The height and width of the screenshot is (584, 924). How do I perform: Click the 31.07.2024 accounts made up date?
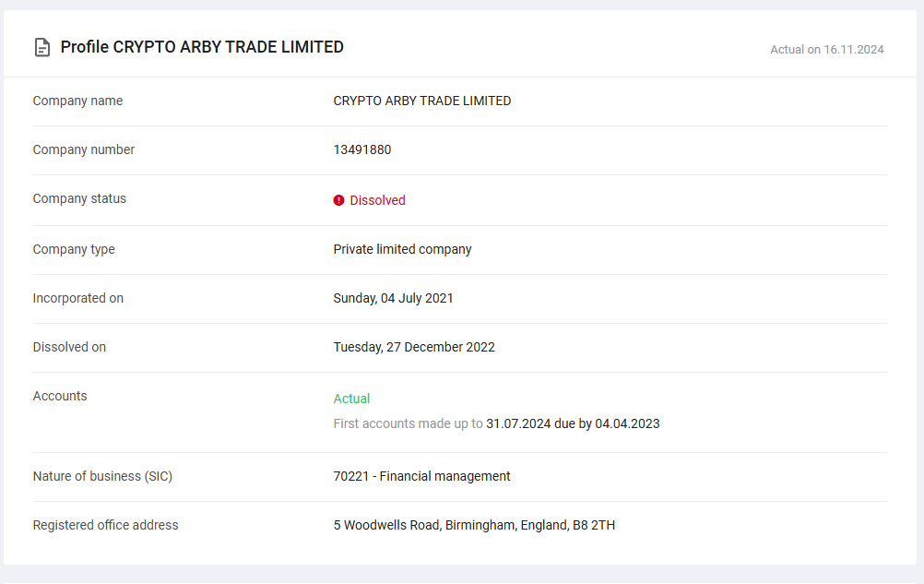[x=518, y=423]
